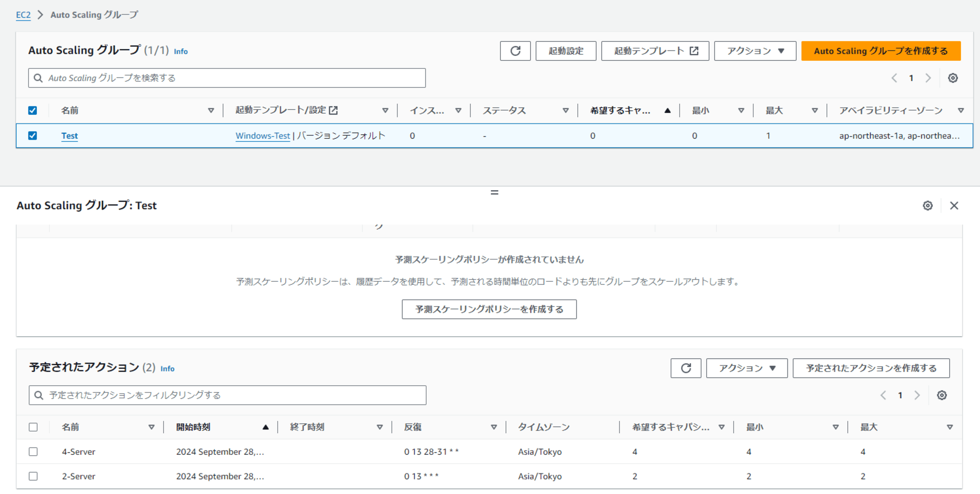The image size is (980, 494).
Task: Click 予測スケーリングポリシーを作成する button
Action: [x=489, y=309]
